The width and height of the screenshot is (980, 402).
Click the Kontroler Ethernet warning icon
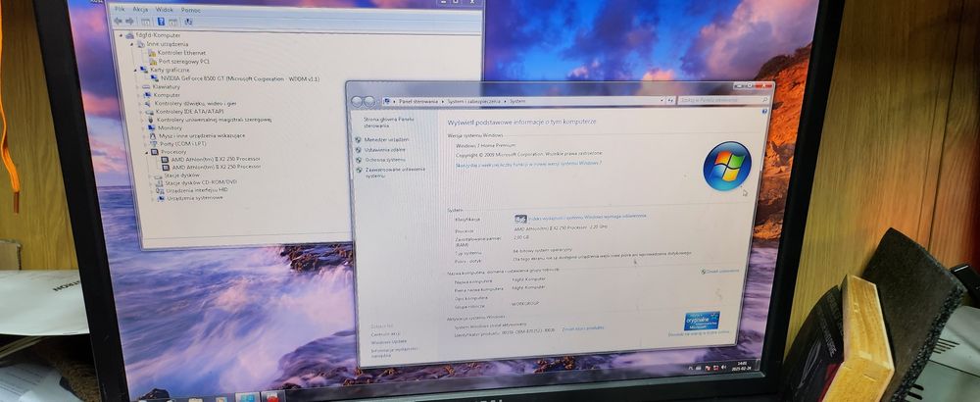click(153, 53)
